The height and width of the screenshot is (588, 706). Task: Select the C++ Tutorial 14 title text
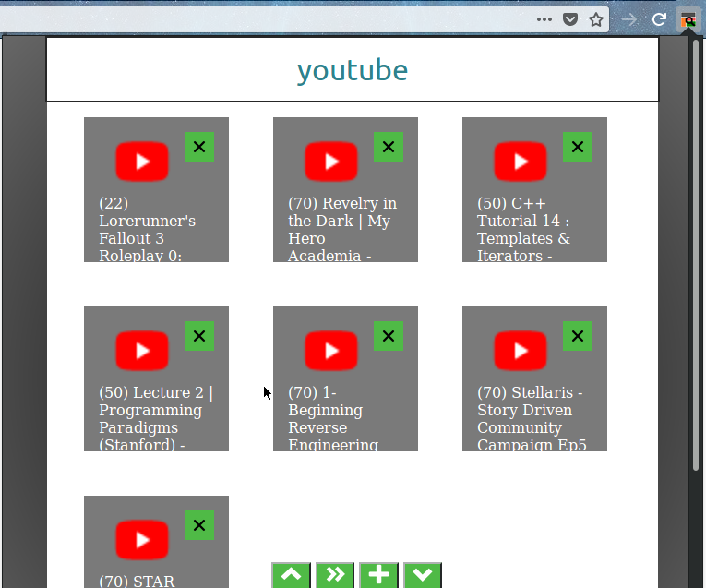pos(523,229)
